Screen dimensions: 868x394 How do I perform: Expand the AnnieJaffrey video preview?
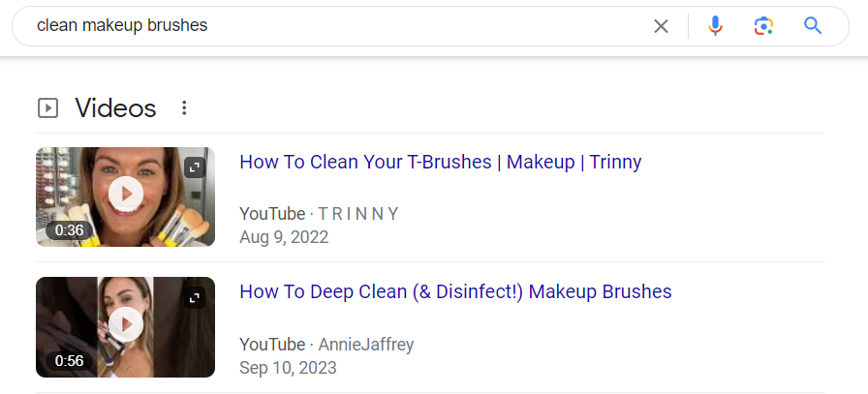(x=195, y=298)
